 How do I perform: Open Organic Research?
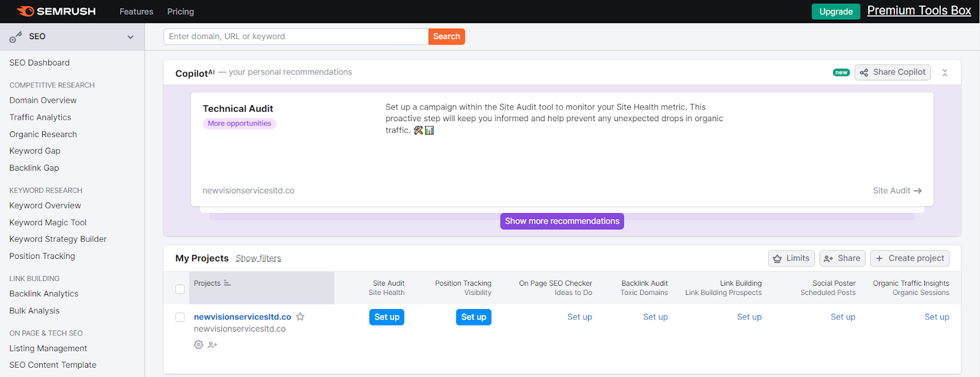(43, 134)
